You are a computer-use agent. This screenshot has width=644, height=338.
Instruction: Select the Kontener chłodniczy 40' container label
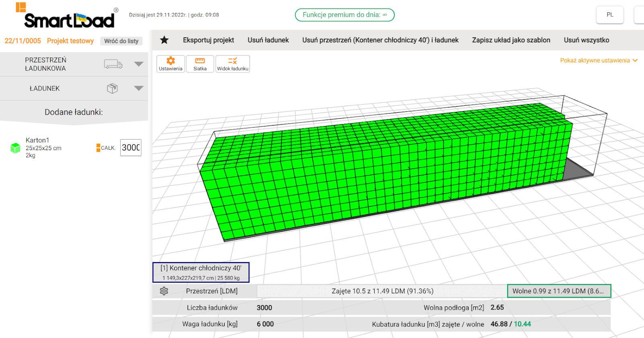click(x=201, y=272)
